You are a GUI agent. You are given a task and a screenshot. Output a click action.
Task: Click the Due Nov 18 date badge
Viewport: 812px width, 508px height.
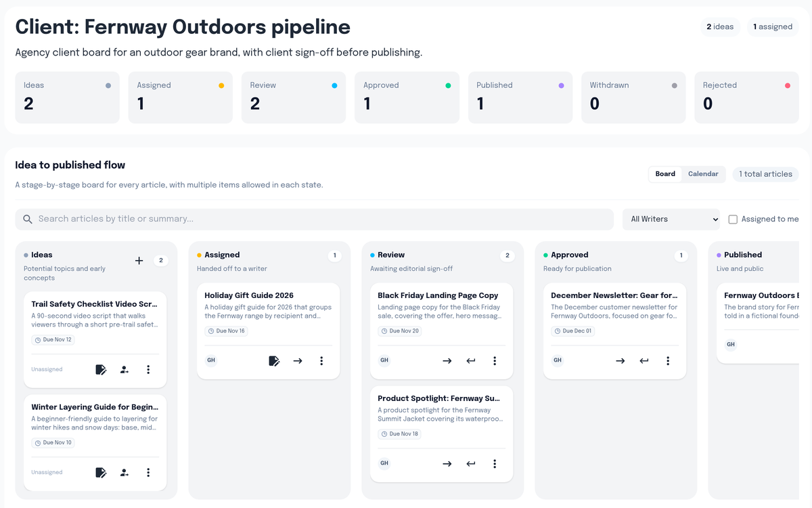coord(400,434)
